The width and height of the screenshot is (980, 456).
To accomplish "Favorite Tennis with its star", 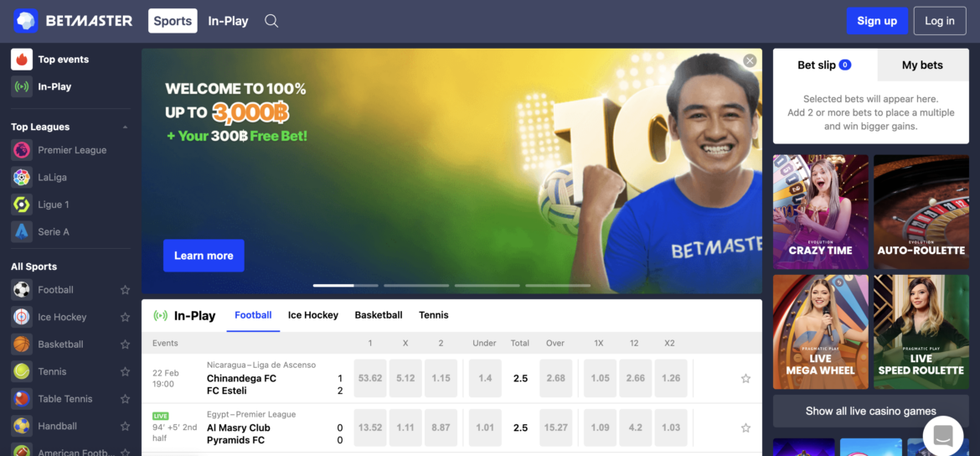I will 125,371.
